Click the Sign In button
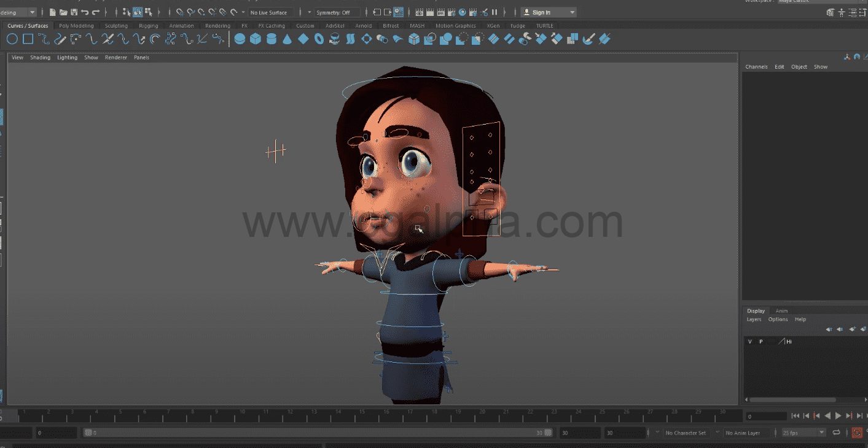 [541, 12]
